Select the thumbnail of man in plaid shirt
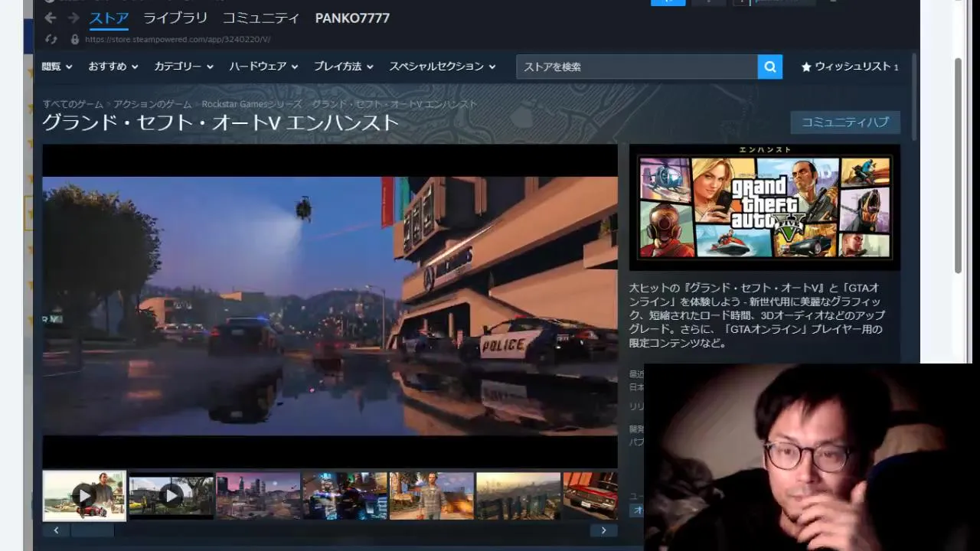 coord(432,495)
